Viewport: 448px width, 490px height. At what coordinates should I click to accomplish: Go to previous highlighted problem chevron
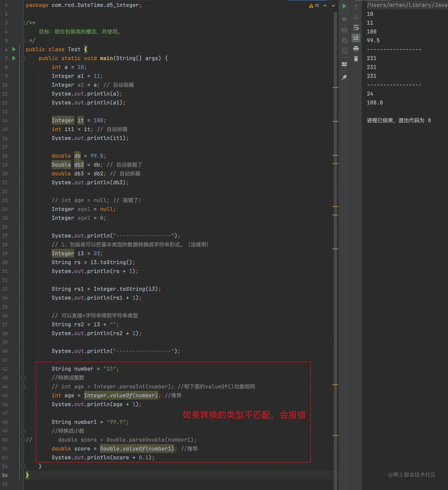[x=325, y=6]
